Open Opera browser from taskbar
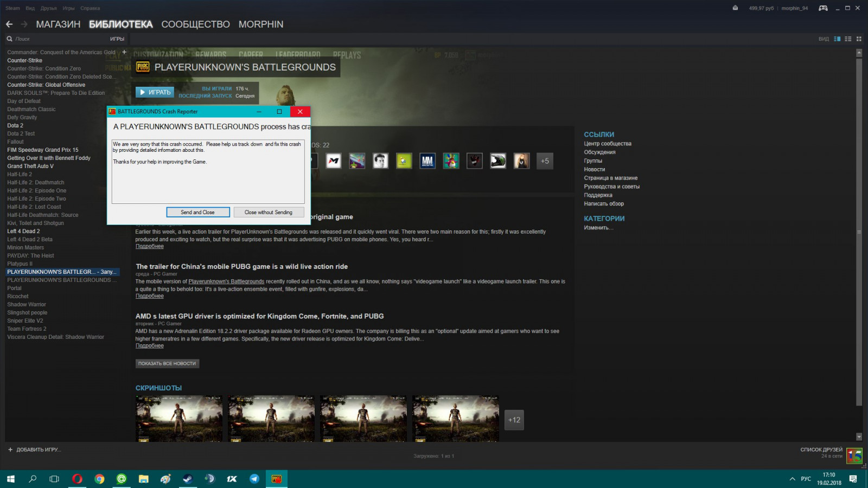Screen dimensions: 868x488 77,479
